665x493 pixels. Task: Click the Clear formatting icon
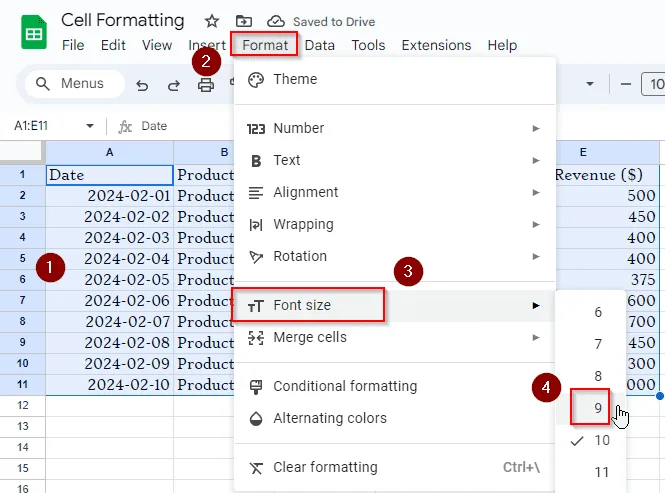256,468
